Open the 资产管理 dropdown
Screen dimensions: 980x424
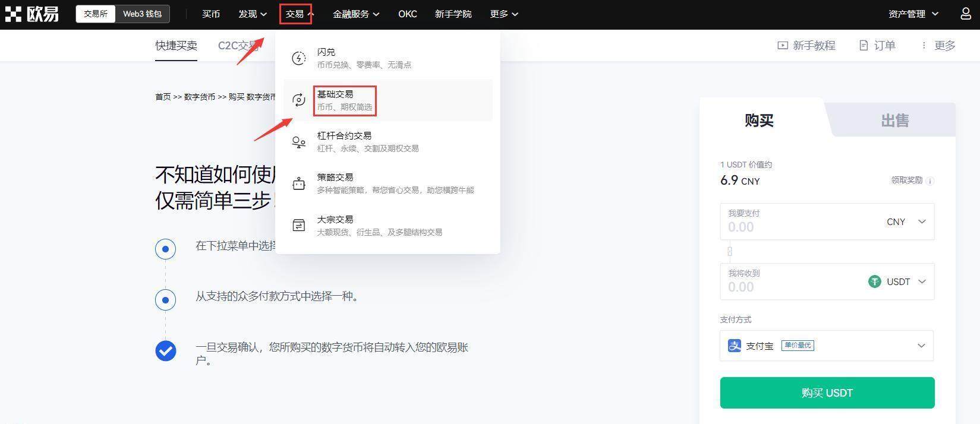point(913,14)
